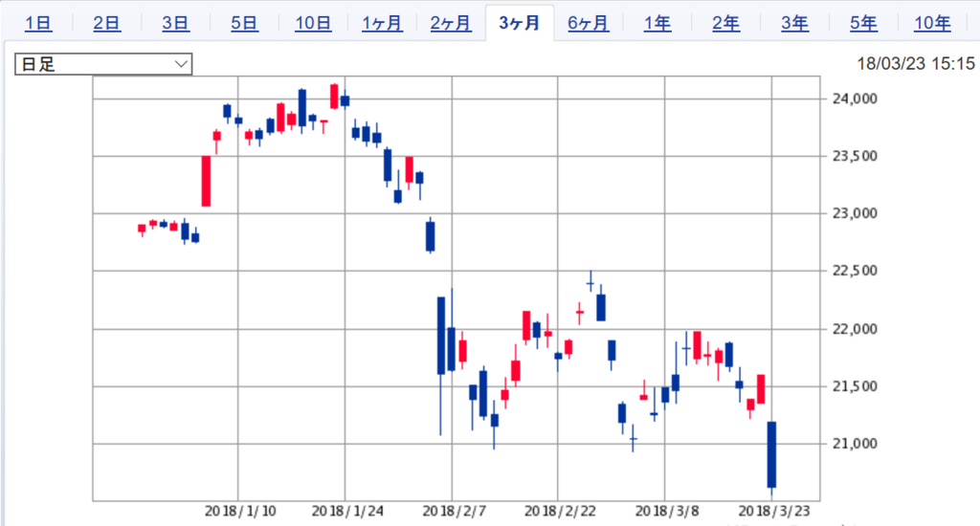This screenshot has height=526, width=980.
Task: Click the 24,000 axis label
Action: coord(855,99)
